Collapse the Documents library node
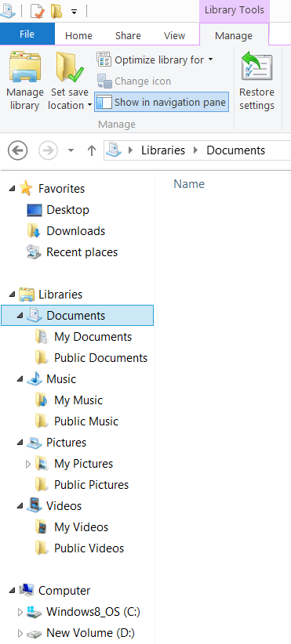291x644 pixels. tap(20, 316)
